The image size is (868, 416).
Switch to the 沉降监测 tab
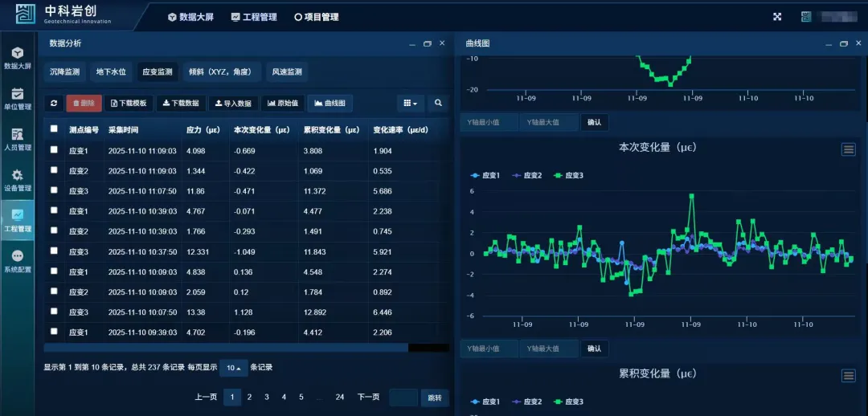64,72
